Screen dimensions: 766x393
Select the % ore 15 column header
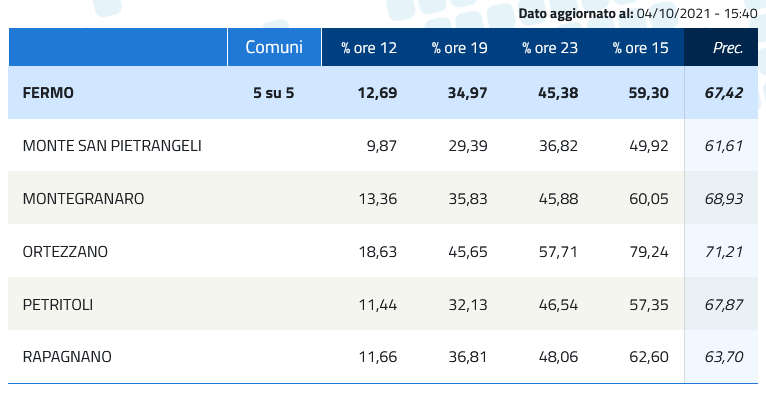640,48
